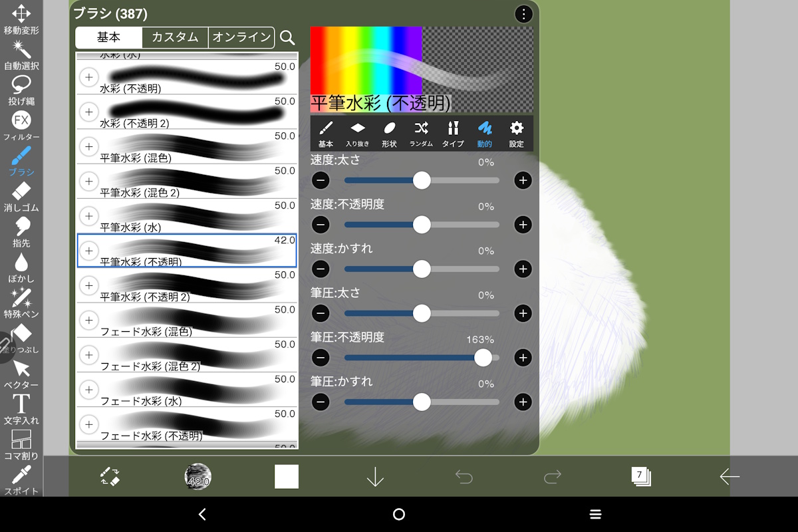Undo the last stroke
Image resolution: width=798 pixels, height=532 pixels.
(x=464, y=476)
